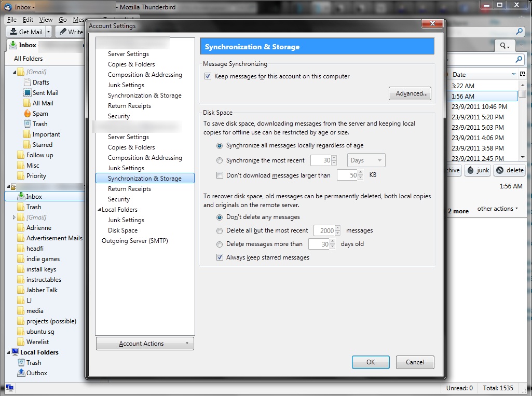Click the Advanced... button
532x396 pixels.
pos(410,93)
